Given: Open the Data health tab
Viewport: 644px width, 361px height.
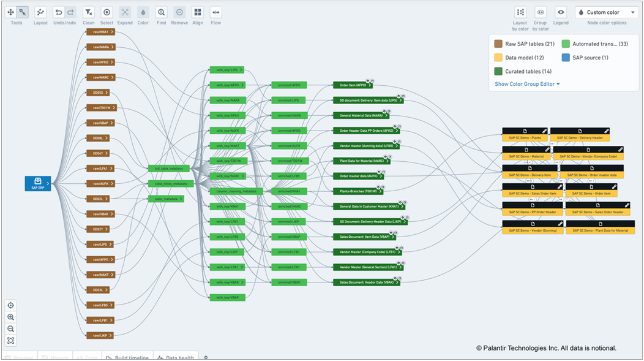Looking at the screenshot, I should point(176,357).
